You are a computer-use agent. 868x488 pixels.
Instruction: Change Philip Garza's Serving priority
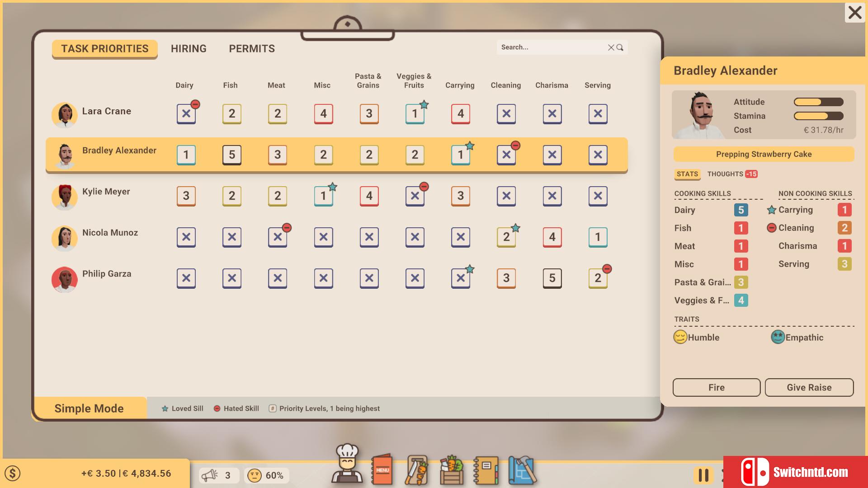[x=598, y=278]
